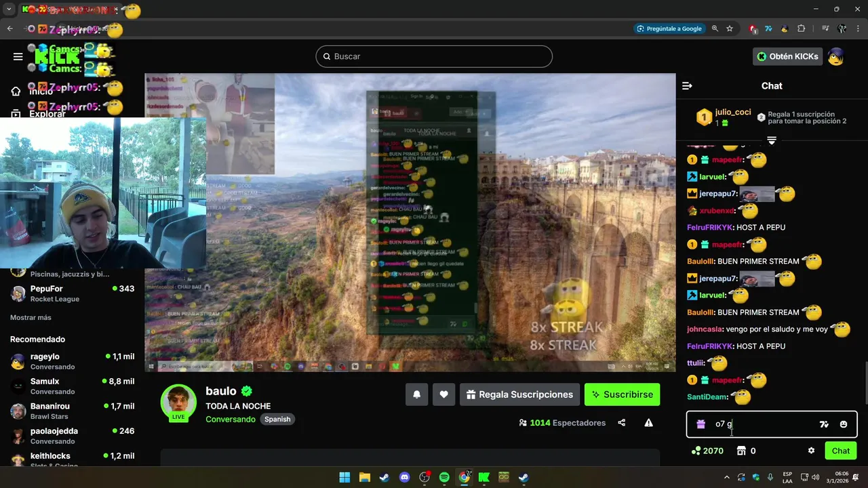The height and width of the screenshot is (488, 868).
Task: Click the baulo live avatar
Action: point(178,403)
